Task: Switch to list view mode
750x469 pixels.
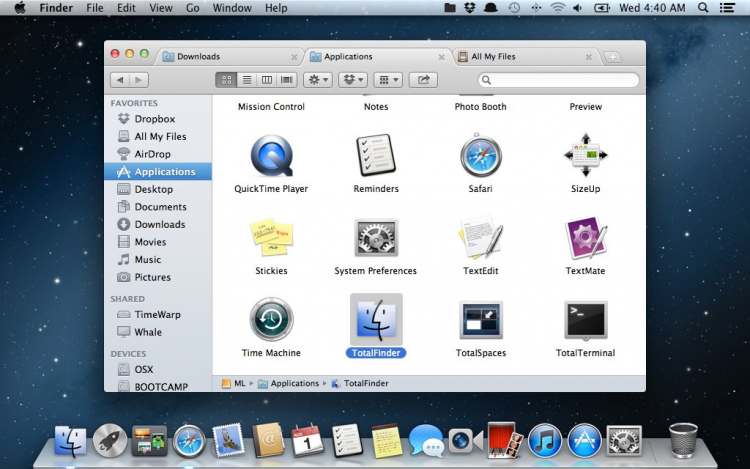Action: (x=247, y=80)
